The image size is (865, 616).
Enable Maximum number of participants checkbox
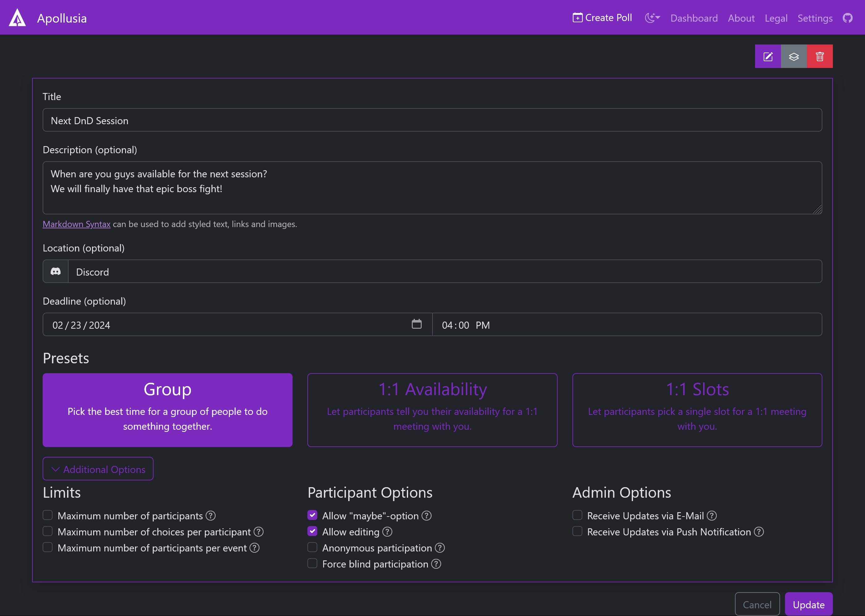[47, 515]
